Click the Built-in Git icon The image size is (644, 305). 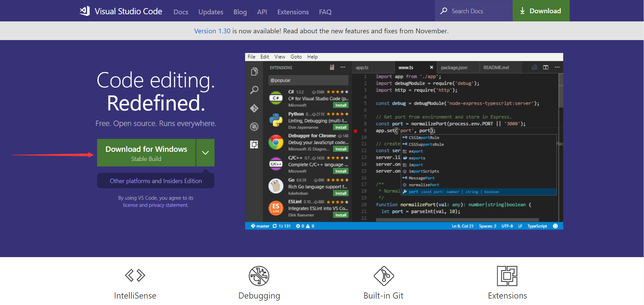tap(384, 276)
